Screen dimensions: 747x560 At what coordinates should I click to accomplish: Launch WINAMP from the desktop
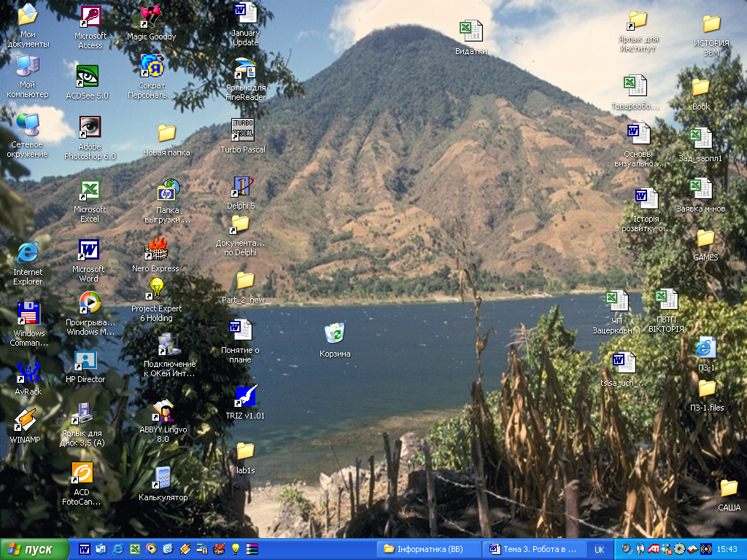26,420
